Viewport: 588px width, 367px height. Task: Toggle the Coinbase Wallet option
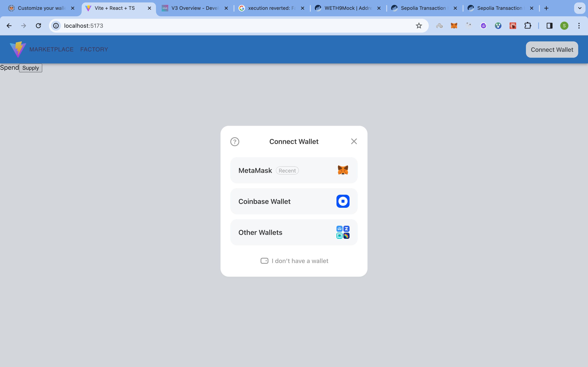(x=294, y=201)
